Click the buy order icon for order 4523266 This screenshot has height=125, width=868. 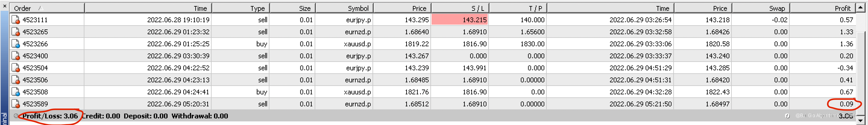point(15,44)
